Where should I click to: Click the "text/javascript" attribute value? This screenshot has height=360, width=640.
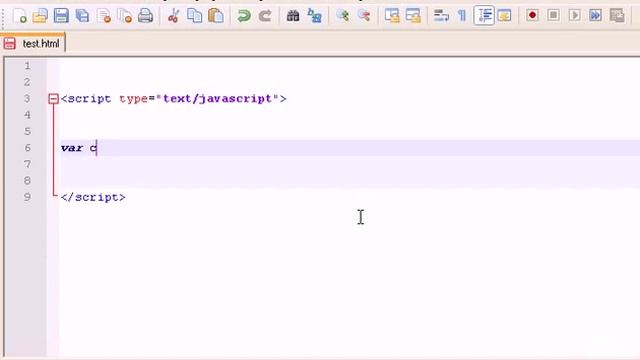(x=218, y=99)
